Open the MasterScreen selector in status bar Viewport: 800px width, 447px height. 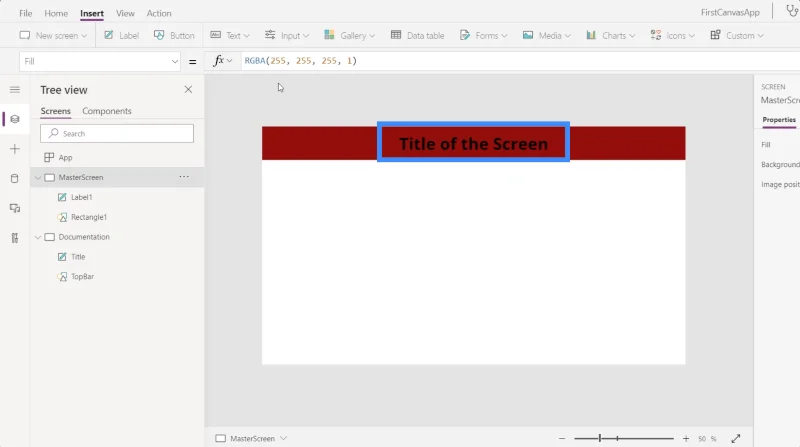click(251, 438)
